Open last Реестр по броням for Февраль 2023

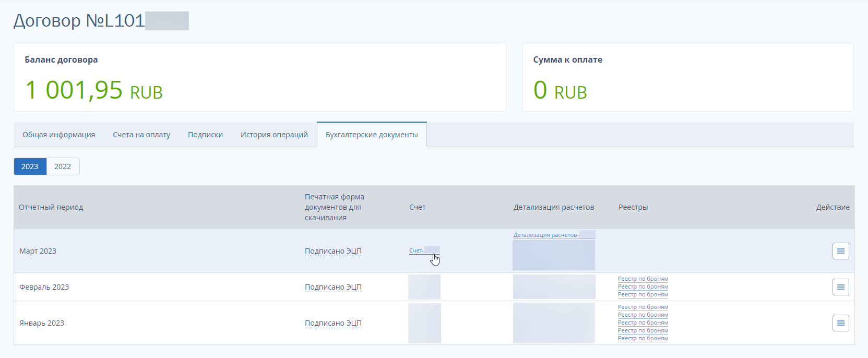(643, 294)
